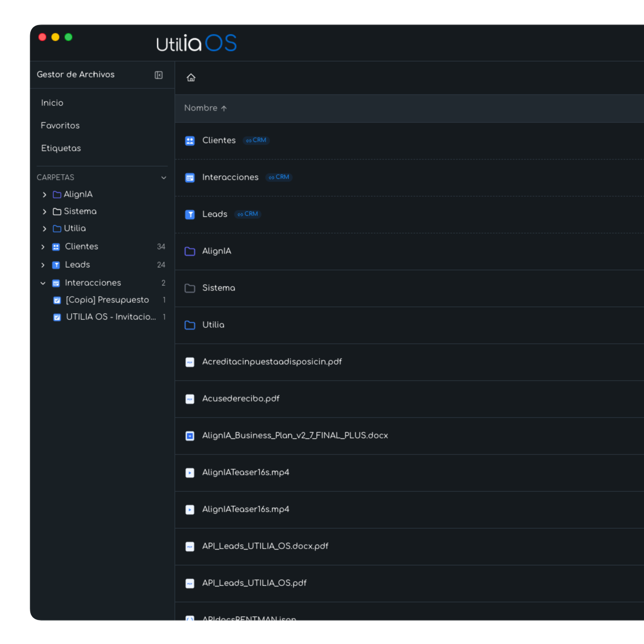The width and height of the screenshot is (644, 644).
Task: Click the PDF icon beside API_Leads_UTILIA_OS.pdf
Action: click(x=190, y=583)
